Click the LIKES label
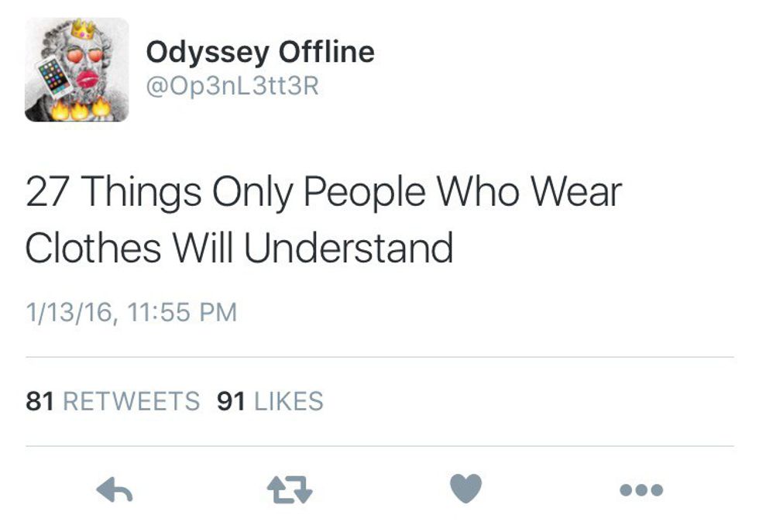This screenshot has height=532, width=759. (x=288, y=401)
